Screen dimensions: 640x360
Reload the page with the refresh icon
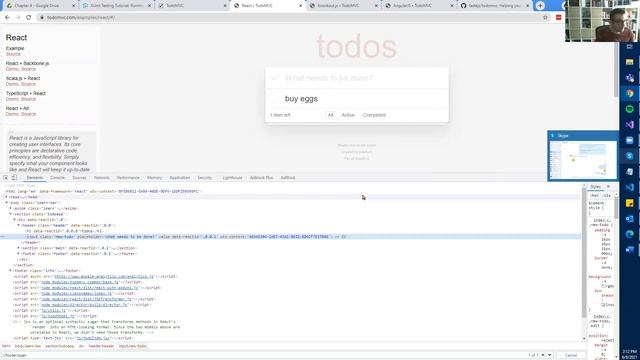tap(29, 18)
